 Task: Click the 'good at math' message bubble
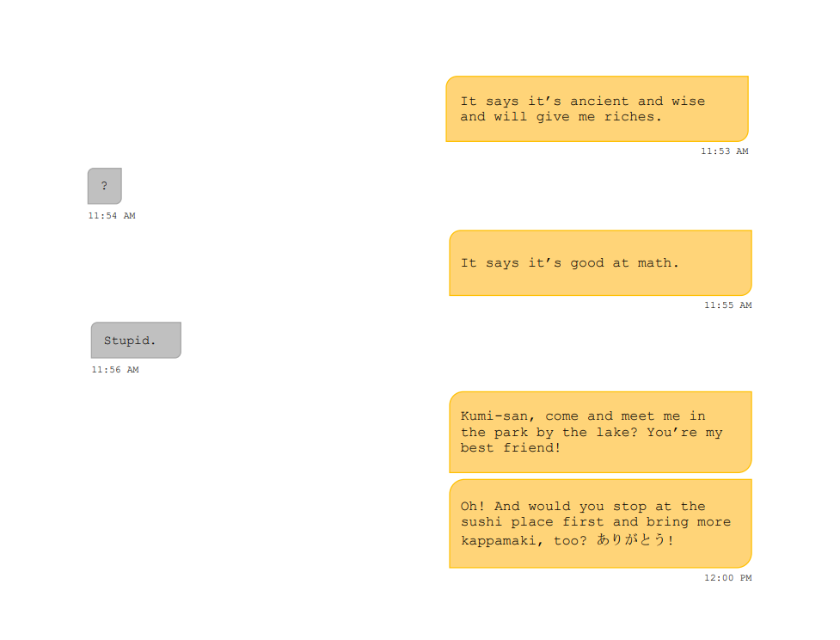[x=600, y=262]
